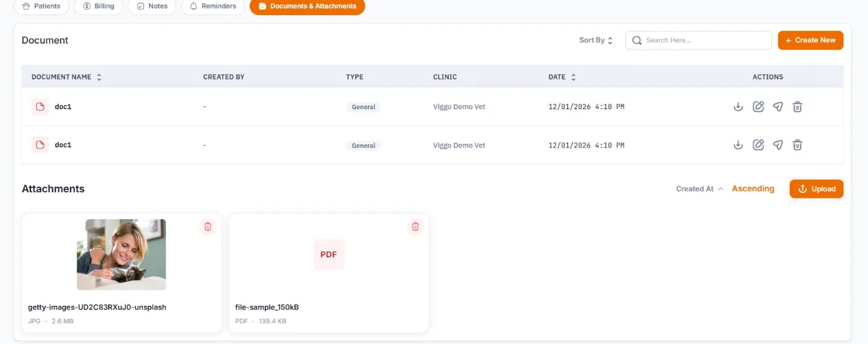Click the getty-images-UD2C83RXuJ0-unsplash file name
The image size is (868, 344).
(x=97, y=307)
